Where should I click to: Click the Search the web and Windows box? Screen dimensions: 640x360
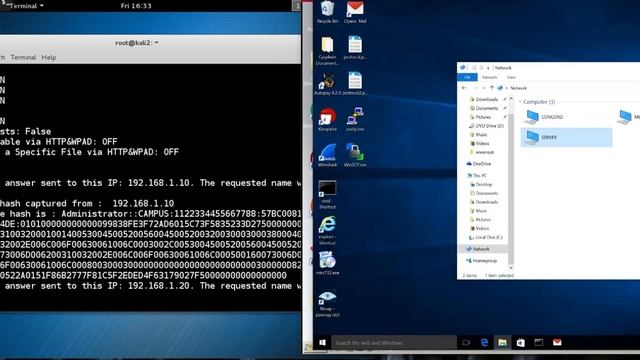tap(394, 342)
